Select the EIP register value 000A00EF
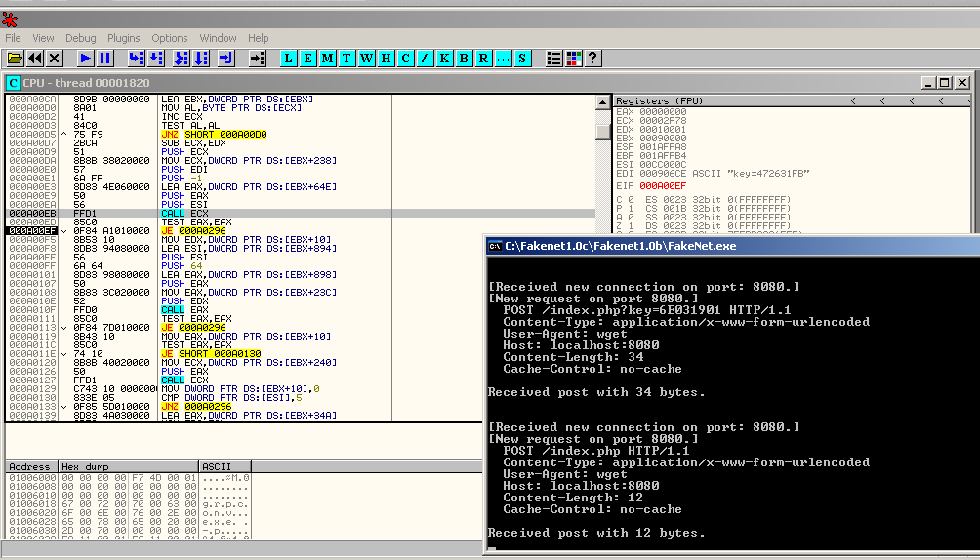 tap(665, 185)
